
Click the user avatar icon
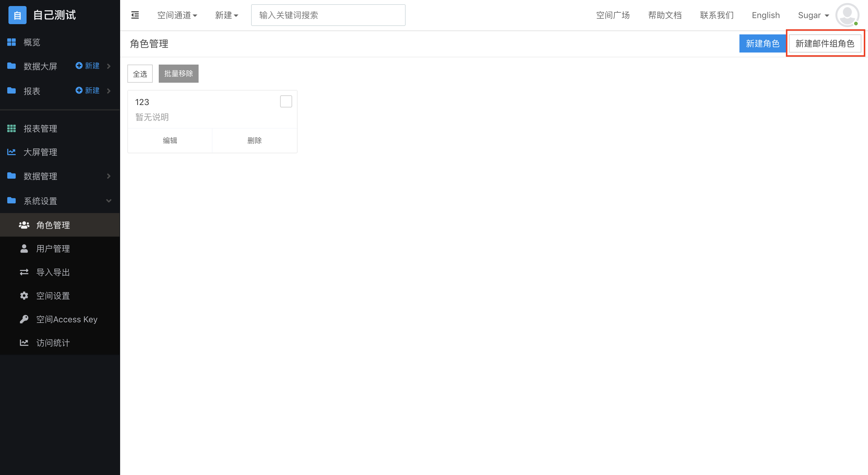847,15
